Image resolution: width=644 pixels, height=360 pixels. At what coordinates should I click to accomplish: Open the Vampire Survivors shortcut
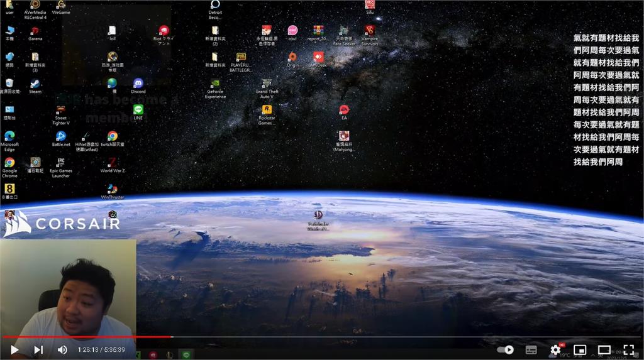(x=369, y=35)
